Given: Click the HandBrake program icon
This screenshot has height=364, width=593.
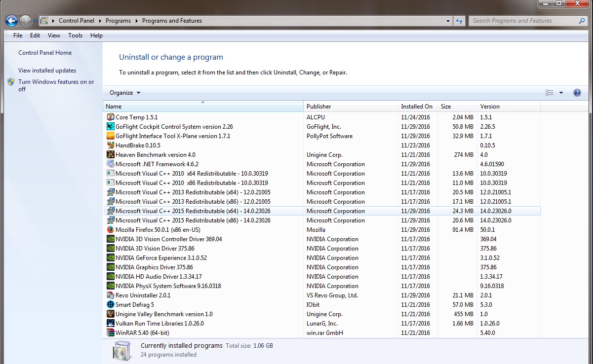Looking at the screenshot, I should pyautogui.click(x=111, y=146).
